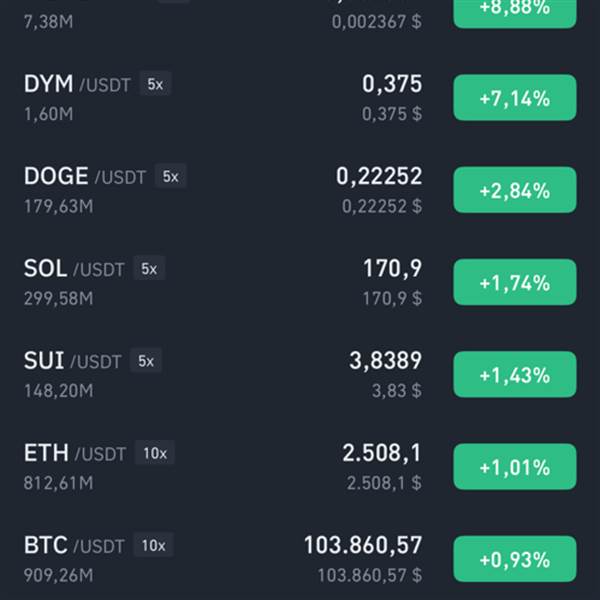The image size is (600, 600).
Task: Select the +7,14% change button for DYM
Action: (x=515, y=98)
